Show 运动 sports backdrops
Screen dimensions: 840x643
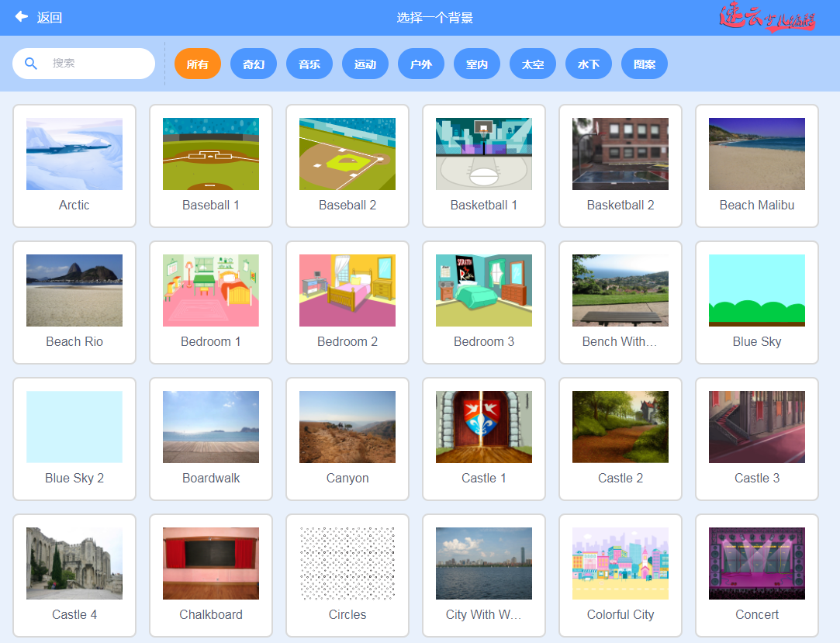(x=365, y=64)
